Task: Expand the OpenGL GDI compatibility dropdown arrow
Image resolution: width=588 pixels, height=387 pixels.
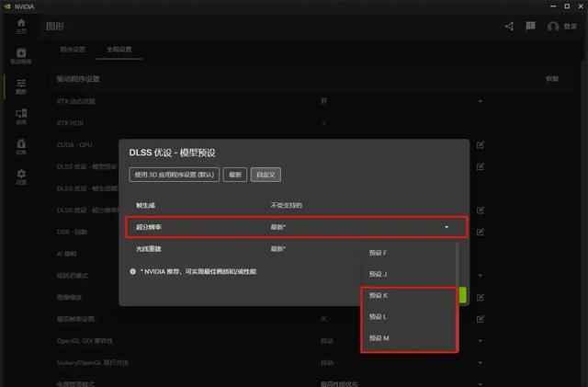Action: pyautogui.click(x=481, y=341)
